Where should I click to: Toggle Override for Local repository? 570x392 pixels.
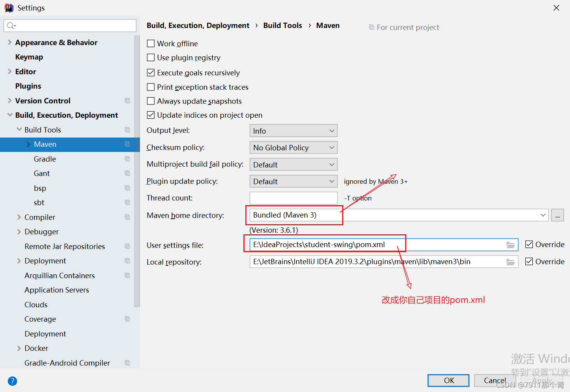pyautogui.click(x=529, y=261)
